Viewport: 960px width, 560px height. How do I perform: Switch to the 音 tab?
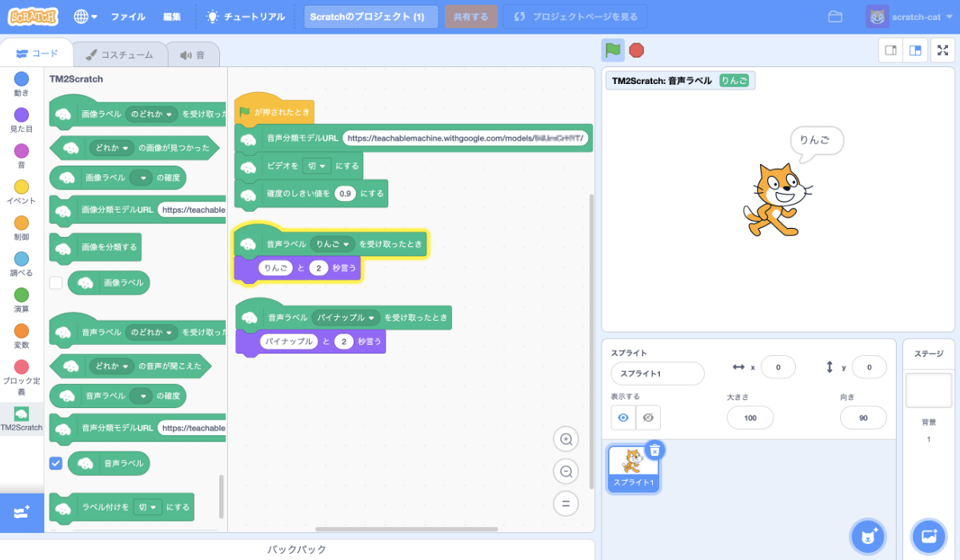[192, 54]
